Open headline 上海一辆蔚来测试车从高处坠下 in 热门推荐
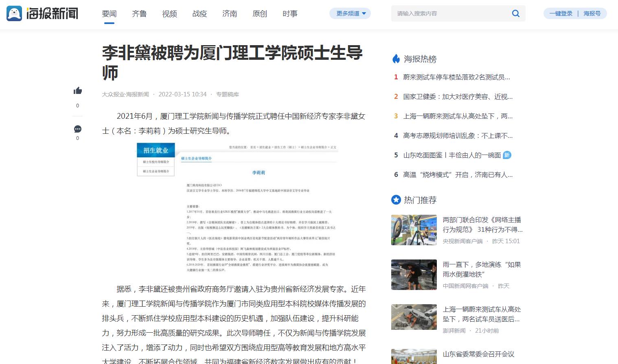This screenshot has width=618, height=364. coord(482,314)
